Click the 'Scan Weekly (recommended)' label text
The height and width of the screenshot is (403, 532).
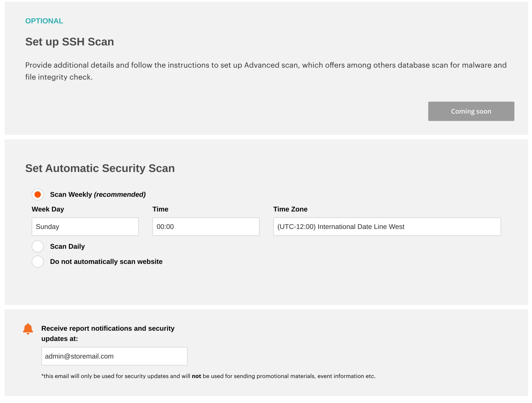98,195
